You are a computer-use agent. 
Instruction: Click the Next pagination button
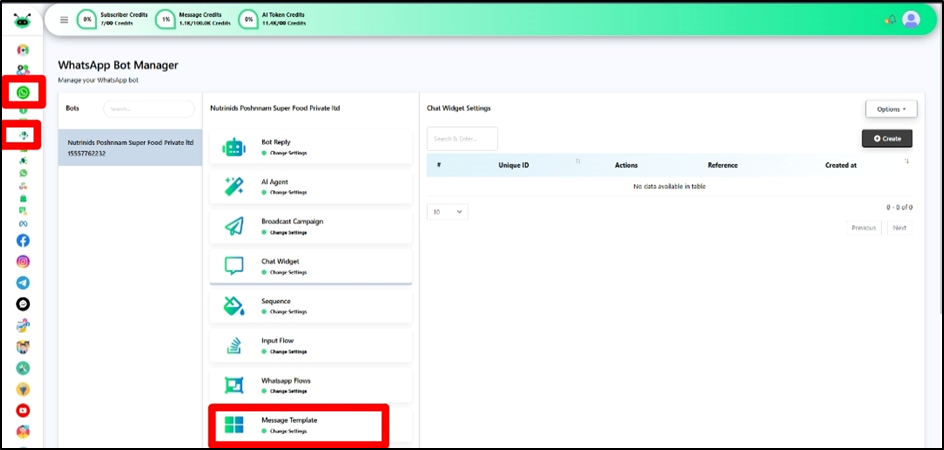pos(899,228)
